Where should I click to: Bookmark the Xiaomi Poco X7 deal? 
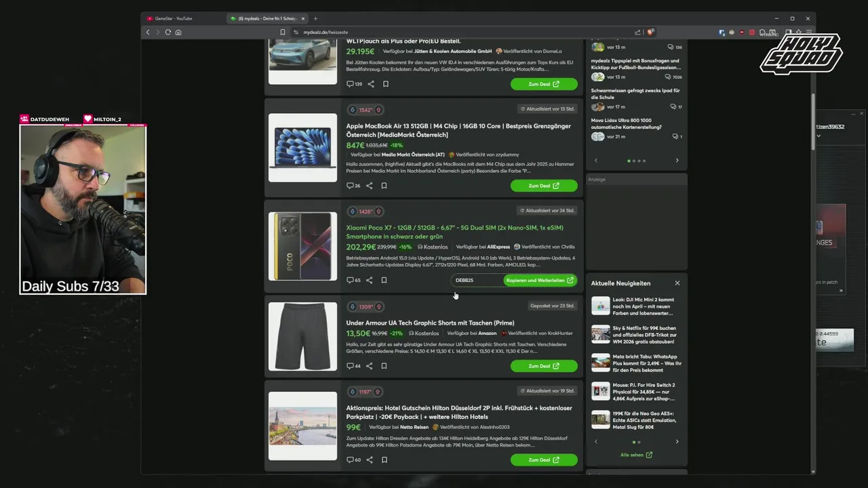(384, 280)
